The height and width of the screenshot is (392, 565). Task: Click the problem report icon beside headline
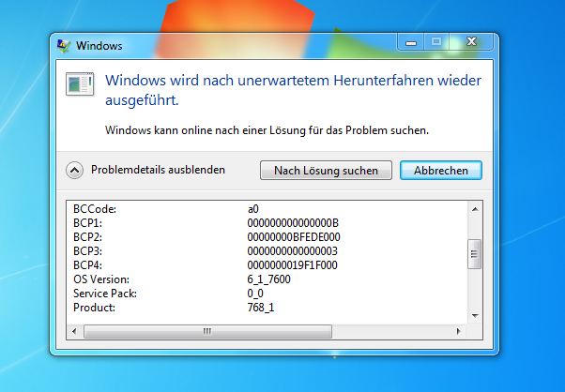click(x=80, y=83)
